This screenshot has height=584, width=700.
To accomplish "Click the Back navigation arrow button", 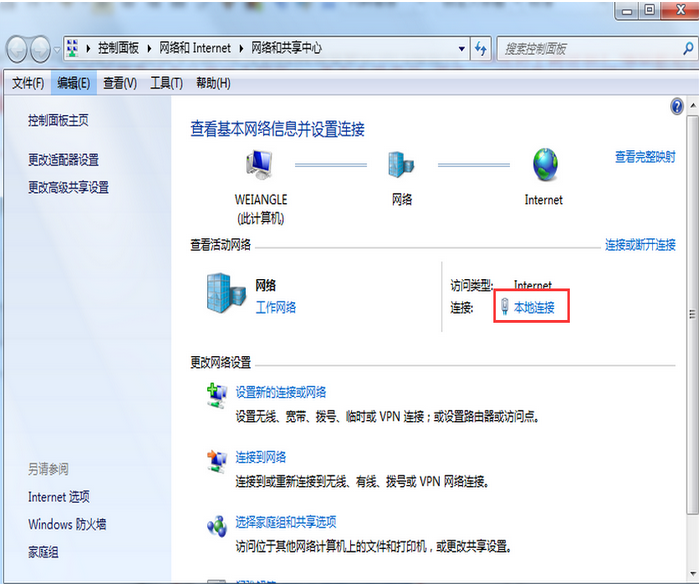I will coord(17,49).
